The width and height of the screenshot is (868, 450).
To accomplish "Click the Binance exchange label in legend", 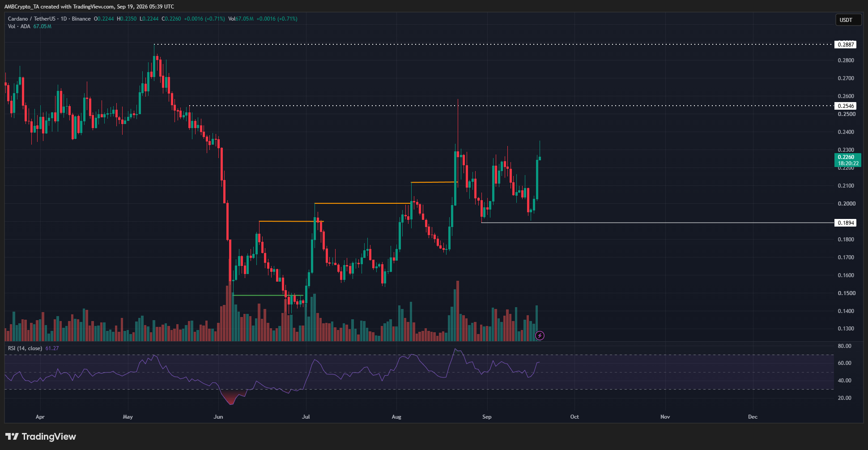I will click(81, 19).
